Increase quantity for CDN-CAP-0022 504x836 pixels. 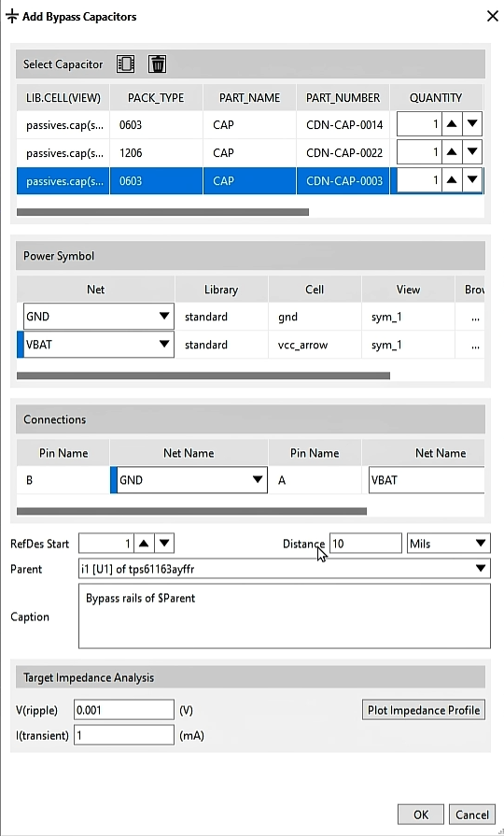(452, 152)
